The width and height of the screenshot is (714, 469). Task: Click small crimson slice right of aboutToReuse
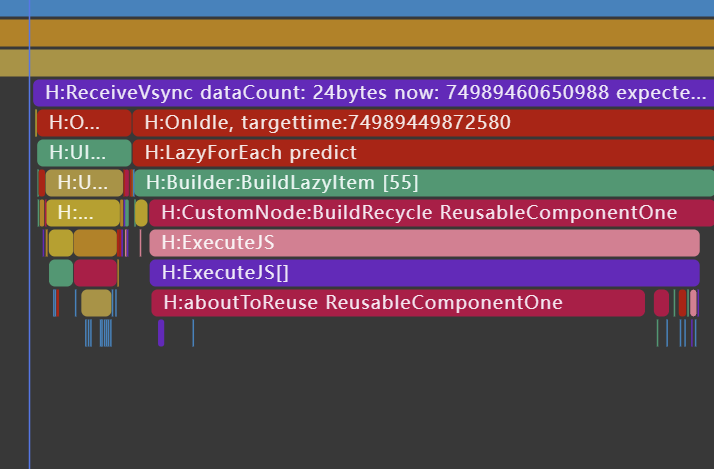coord(661,303)
